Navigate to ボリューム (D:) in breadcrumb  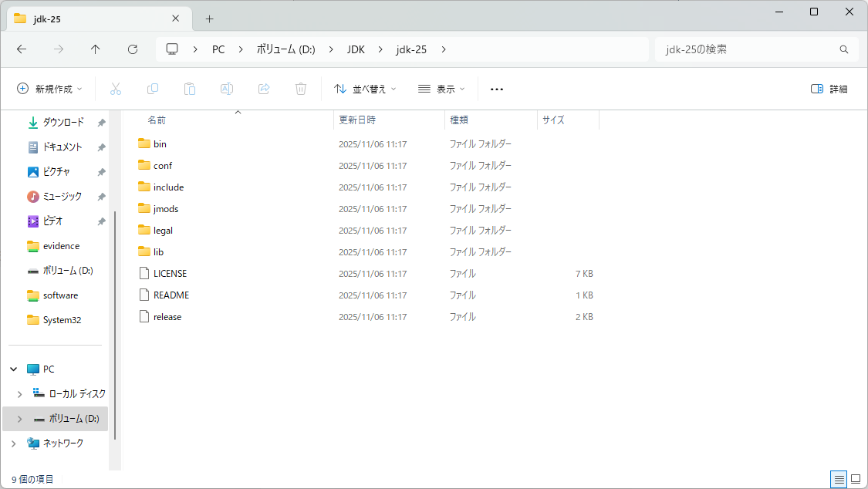click(285, 49)
